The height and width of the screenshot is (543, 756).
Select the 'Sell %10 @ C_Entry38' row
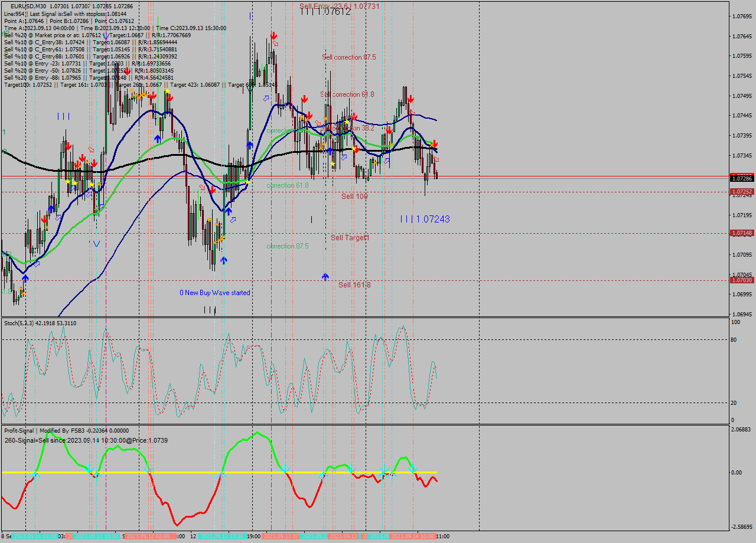90,42
